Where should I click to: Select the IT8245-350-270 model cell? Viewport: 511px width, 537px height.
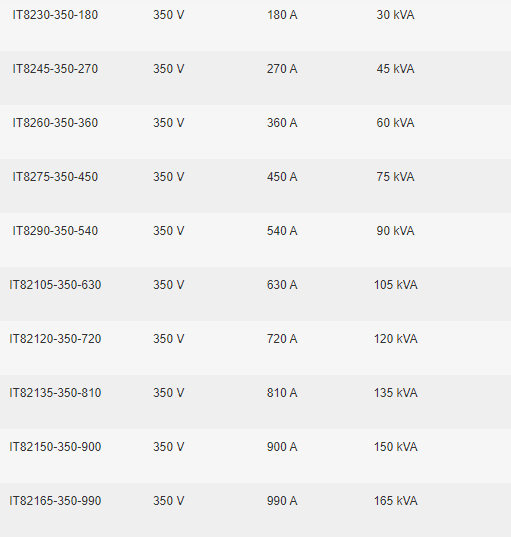[x=55, y=69]
